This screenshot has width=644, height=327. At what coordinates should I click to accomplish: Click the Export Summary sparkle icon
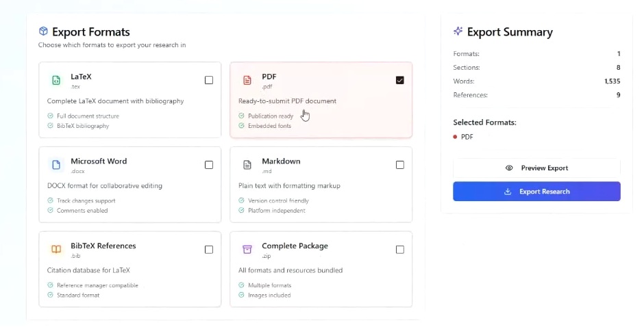pyautogui.click(x=458, y=31)
